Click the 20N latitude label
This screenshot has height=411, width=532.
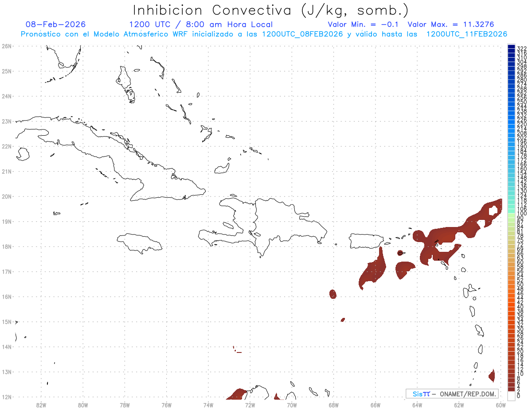click(6, 196)
